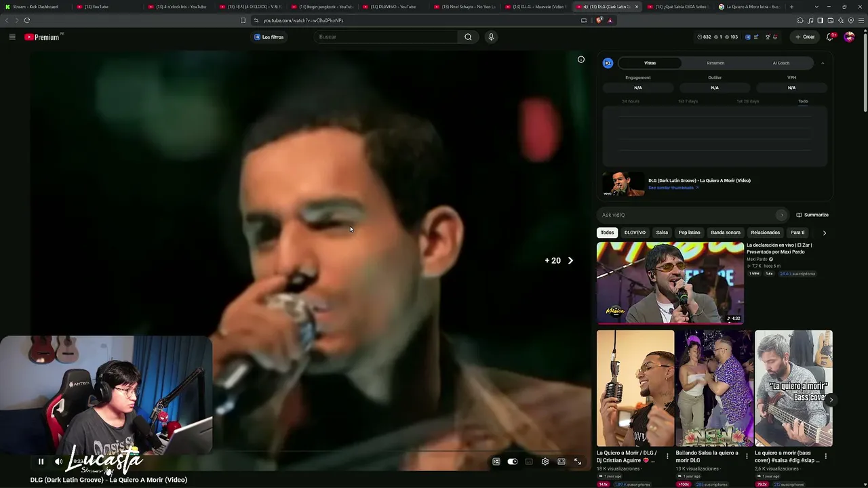Switch to the La Quiero A Morir letra tab
The image size is (868, 488).
749,7
